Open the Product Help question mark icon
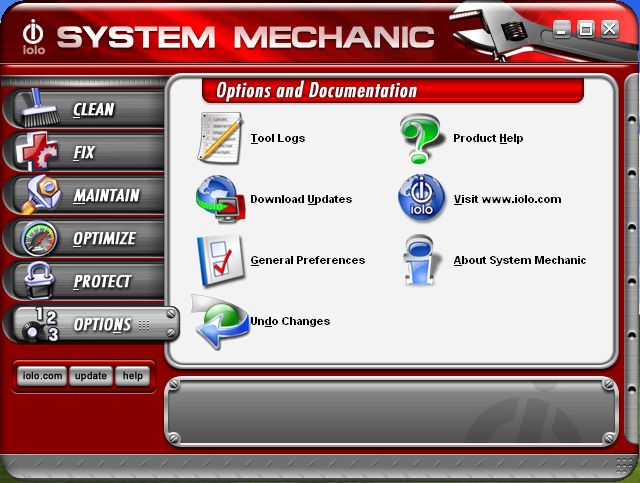Screen dimensions: 640x483 (x=422, y=138)
